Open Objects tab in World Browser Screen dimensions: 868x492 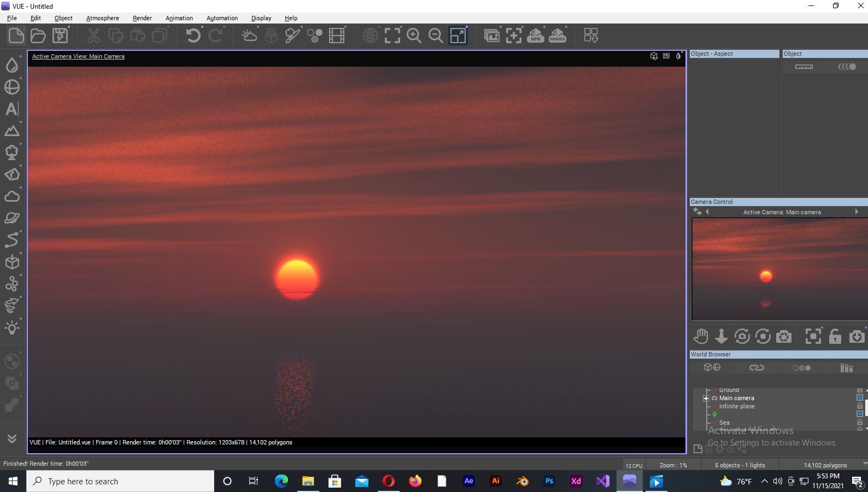point(712,368)
